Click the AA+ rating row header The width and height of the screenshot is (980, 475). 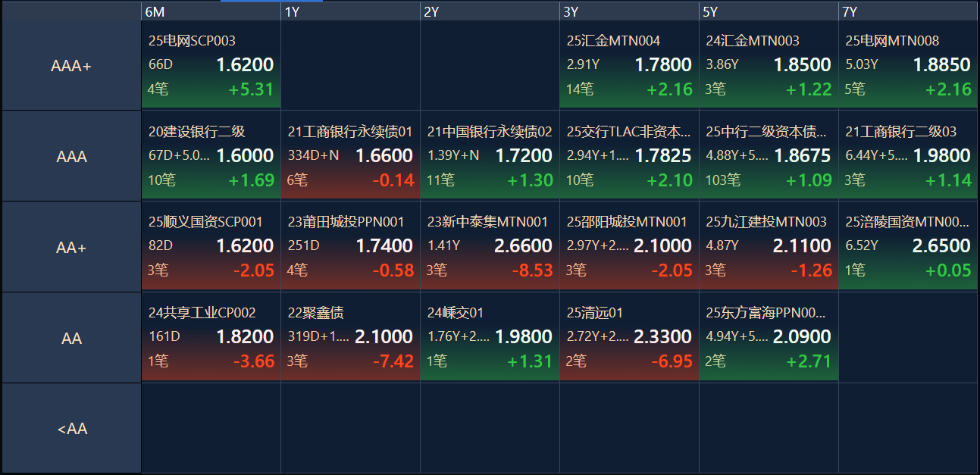click(71, 247)
